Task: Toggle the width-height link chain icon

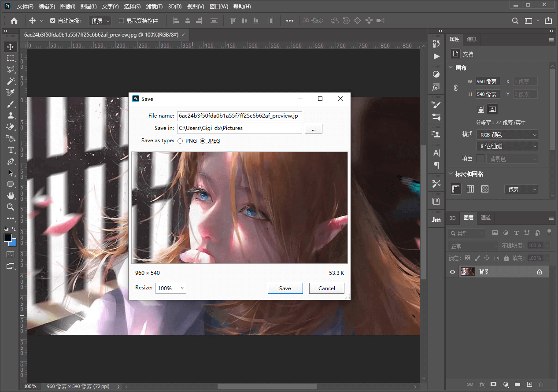Action: [x=456, y=88]
